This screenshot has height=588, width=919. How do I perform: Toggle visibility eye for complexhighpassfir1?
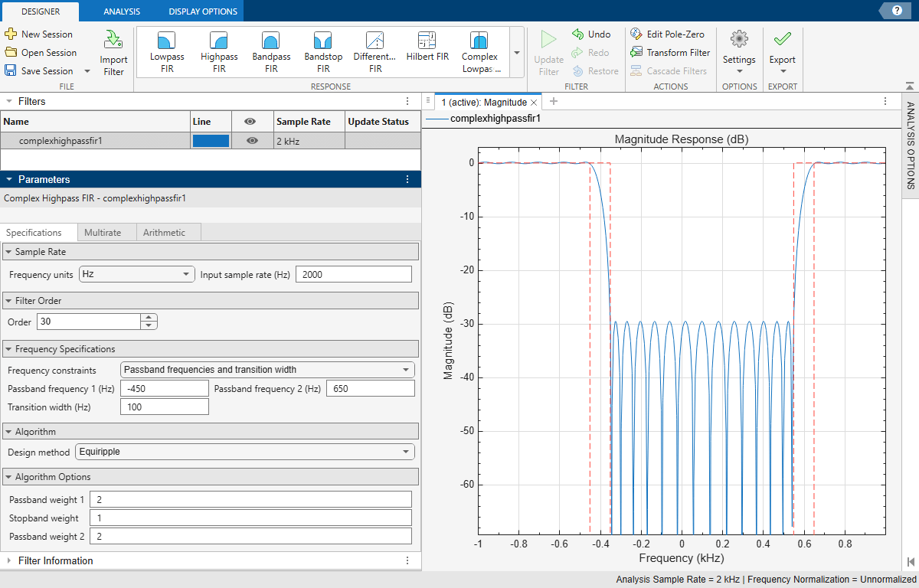[252, 141]
